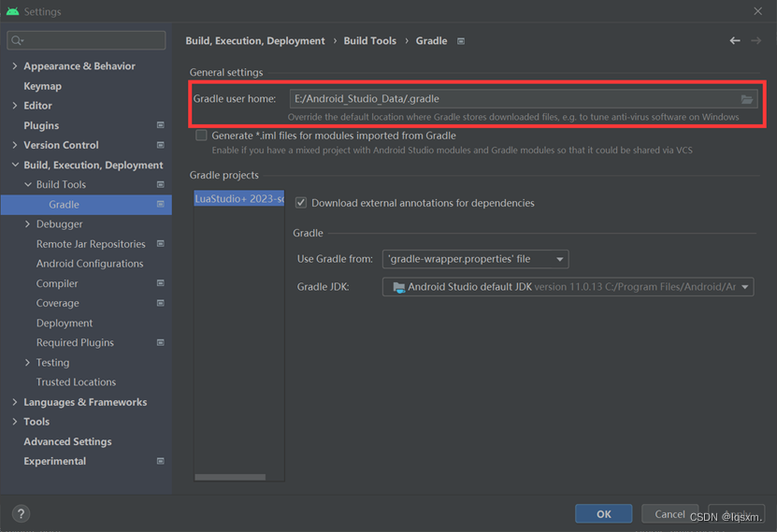Open Trusted Locations settings

coord(76,381)
